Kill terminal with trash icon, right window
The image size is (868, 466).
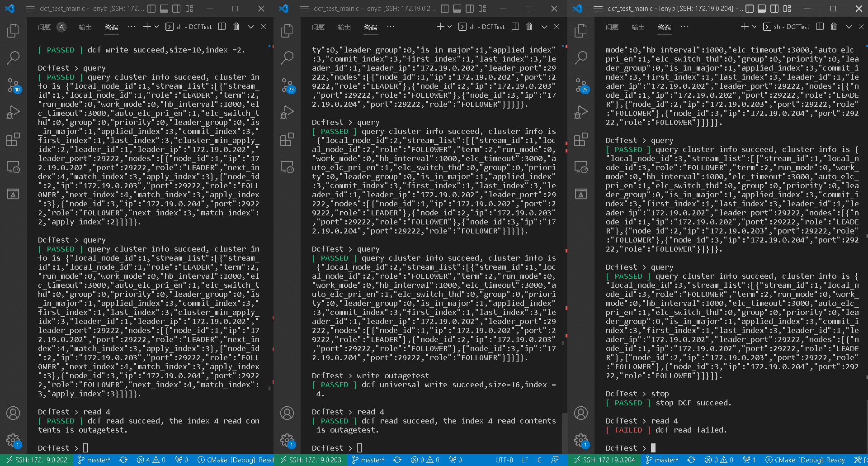coord(834,27)
